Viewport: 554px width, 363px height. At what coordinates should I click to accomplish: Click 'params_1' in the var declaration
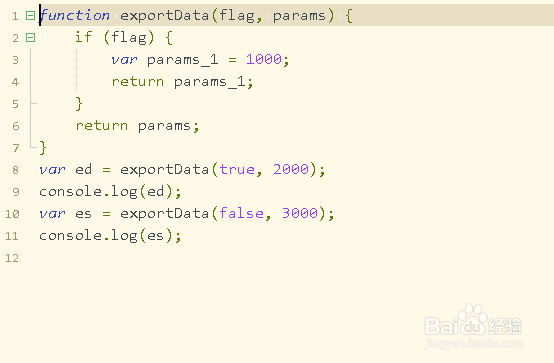183,60
